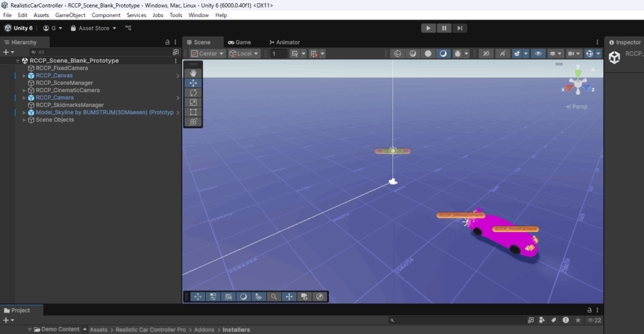This screenshot has height=334, width=644.
Task: Expand Scene Objects in Hierarchy
Action: click(25, 120)
